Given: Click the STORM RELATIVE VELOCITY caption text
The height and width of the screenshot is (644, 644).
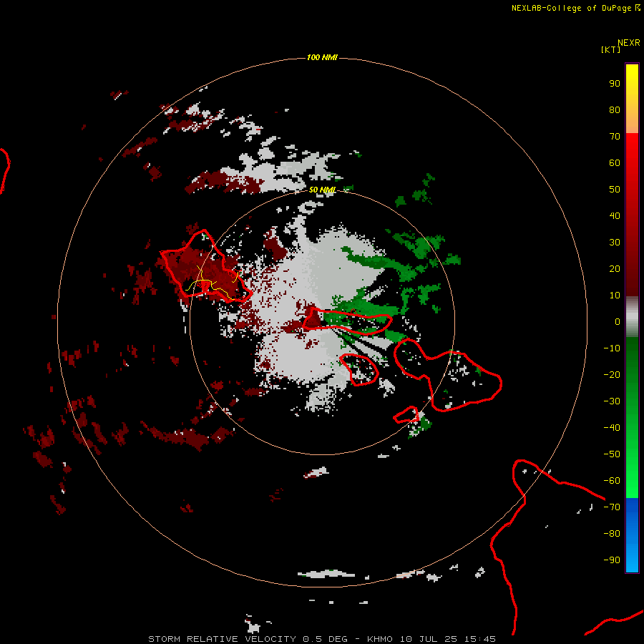Looking at the screenshot, I should (x=222, y=639).
